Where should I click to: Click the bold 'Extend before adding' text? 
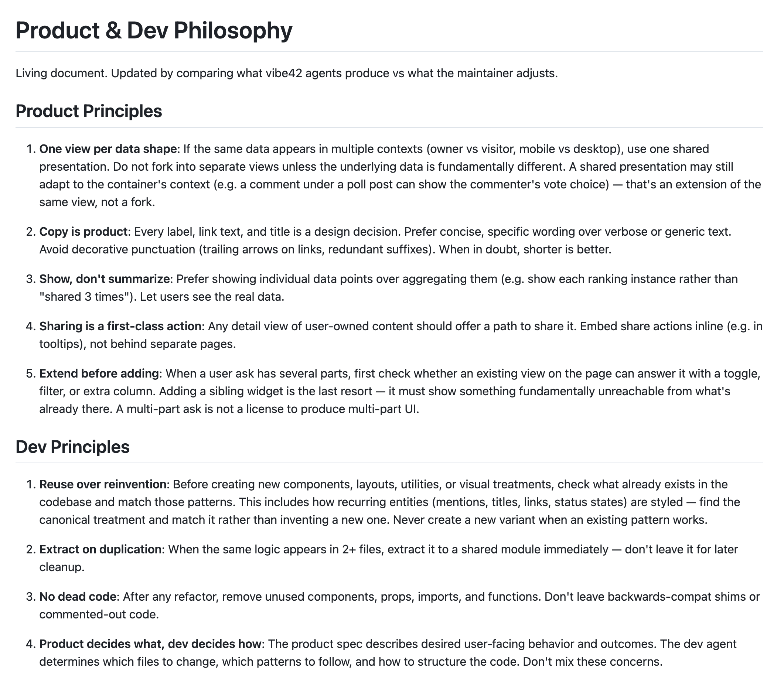(99, 373)
